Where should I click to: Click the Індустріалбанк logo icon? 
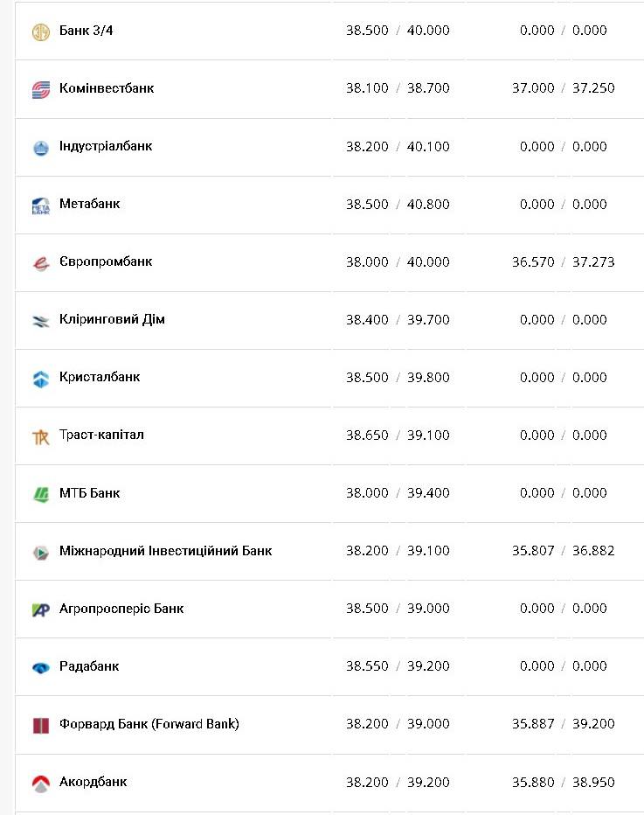(40, 148)
